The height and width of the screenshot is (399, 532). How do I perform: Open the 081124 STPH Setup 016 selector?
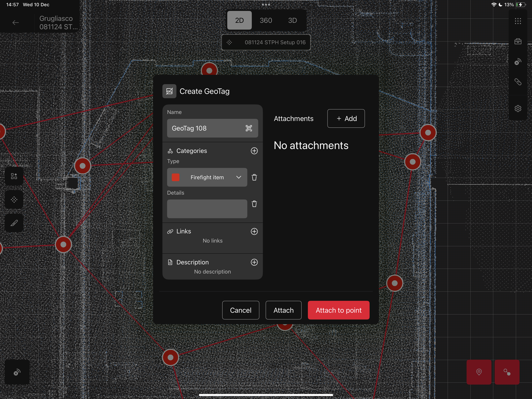[266, 42]
